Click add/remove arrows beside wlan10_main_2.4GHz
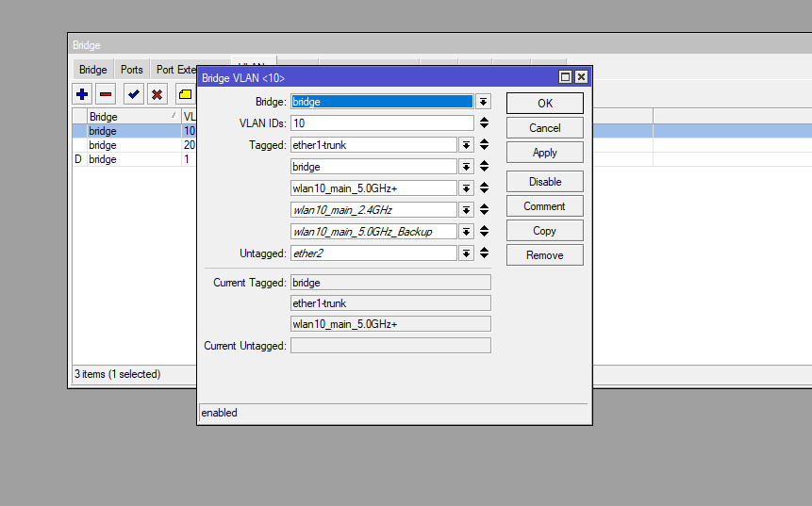Image resolution: width=812 pixels, height=506 pixels. [x=484, y=209]
